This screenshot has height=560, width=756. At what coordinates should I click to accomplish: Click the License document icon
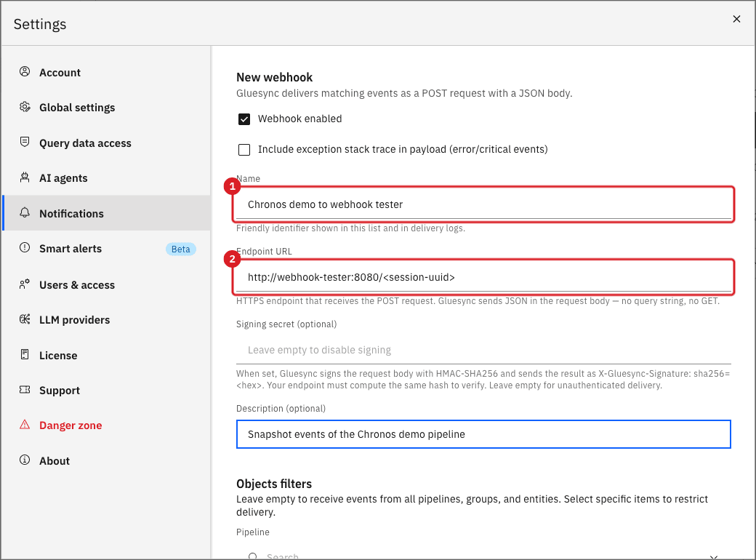(25, 354)
